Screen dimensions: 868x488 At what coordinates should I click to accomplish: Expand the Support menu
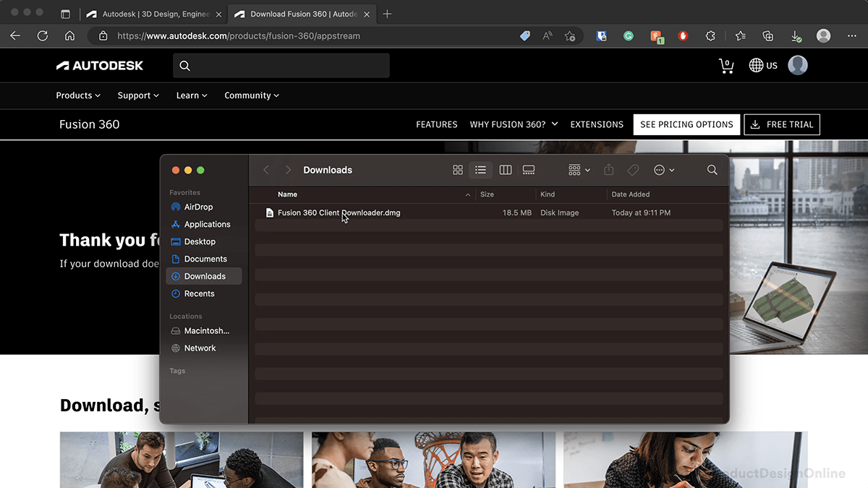click(x=138, y=95)
